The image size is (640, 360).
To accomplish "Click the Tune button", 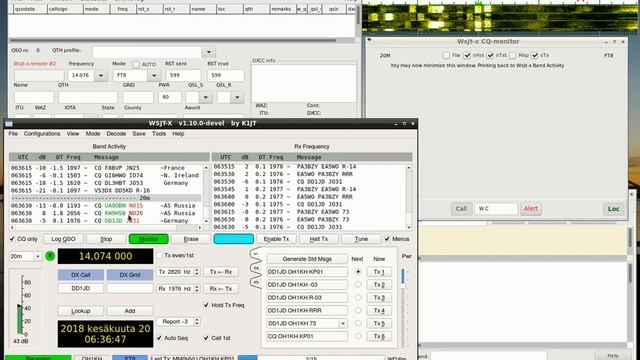I will coord(361,239).
